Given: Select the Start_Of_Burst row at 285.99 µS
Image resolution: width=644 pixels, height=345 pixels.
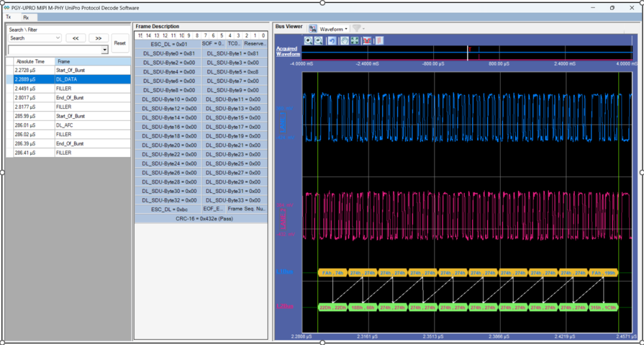Looking at the screenshot, I should pos(68,116).
